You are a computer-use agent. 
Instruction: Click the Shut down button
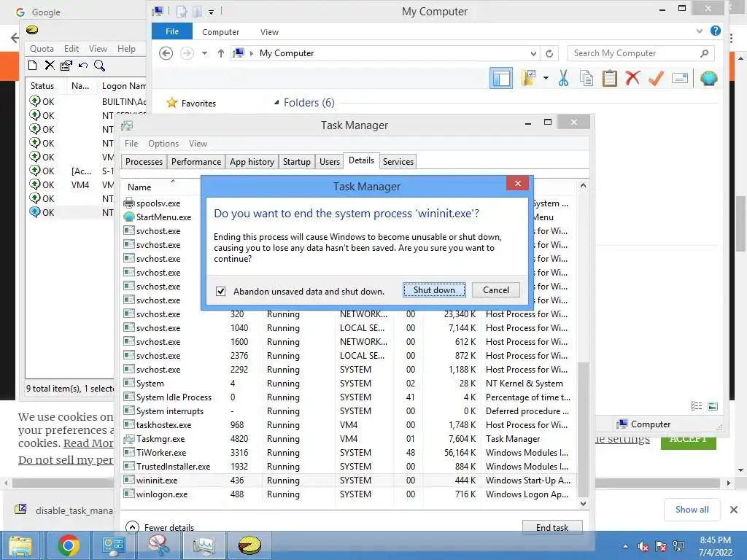[434, 290]
